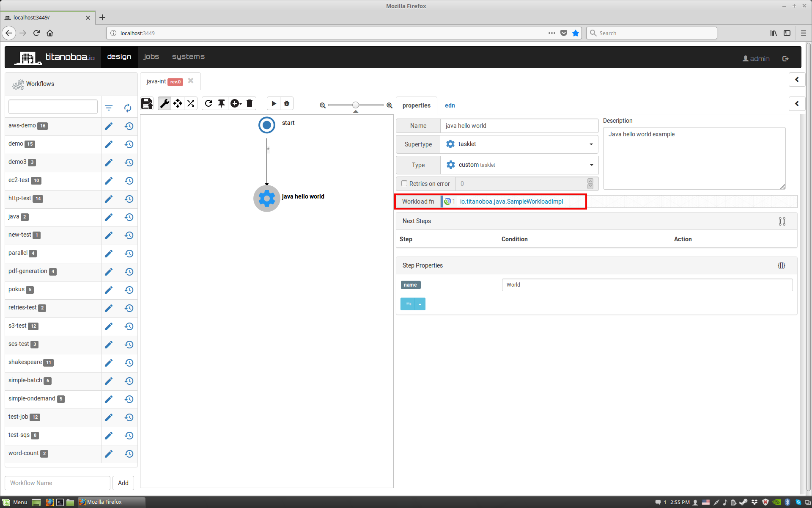Screen dimensions: 812x508
Task: Click the Add workflow button
Action: (x=123, y=483)
